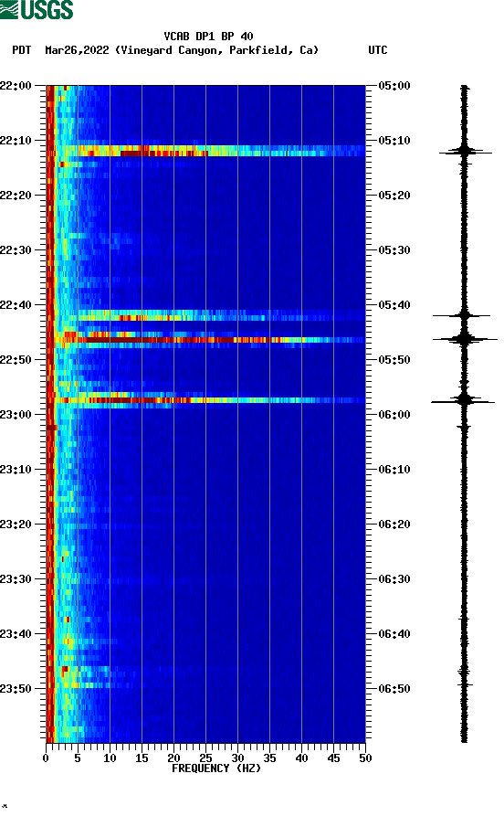Click the 'FREQUENCY (HZ)' axis title
The height and width of the screenshot is (816, 504).
[215, 768]
